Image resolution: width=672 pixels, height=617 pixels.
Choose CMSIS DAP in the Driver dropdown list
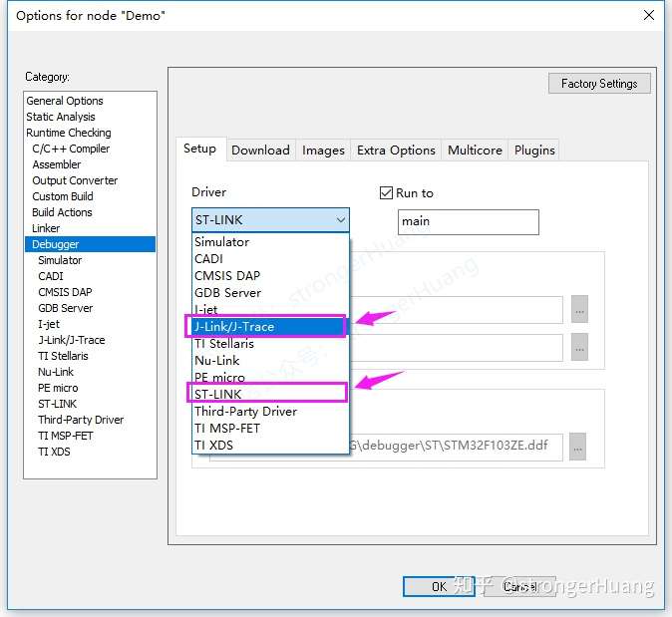click(270, 275)
